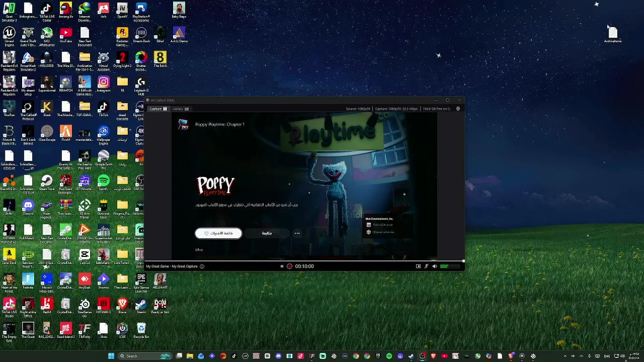Select the Spotify desktop icon

click(x=103, y=183)
